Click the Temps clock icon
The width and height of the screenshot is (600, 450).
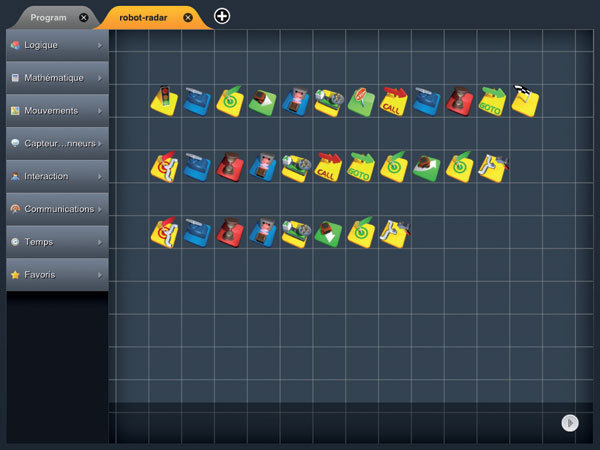coord(15,242)
